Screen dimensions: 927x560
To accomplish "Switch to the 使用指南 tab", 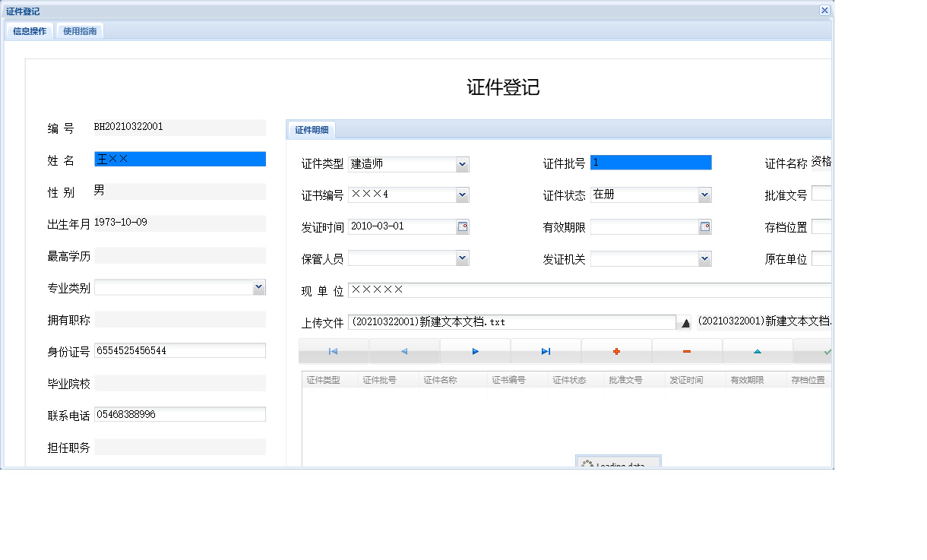I will pyautogui.click(x=79, y=31).
